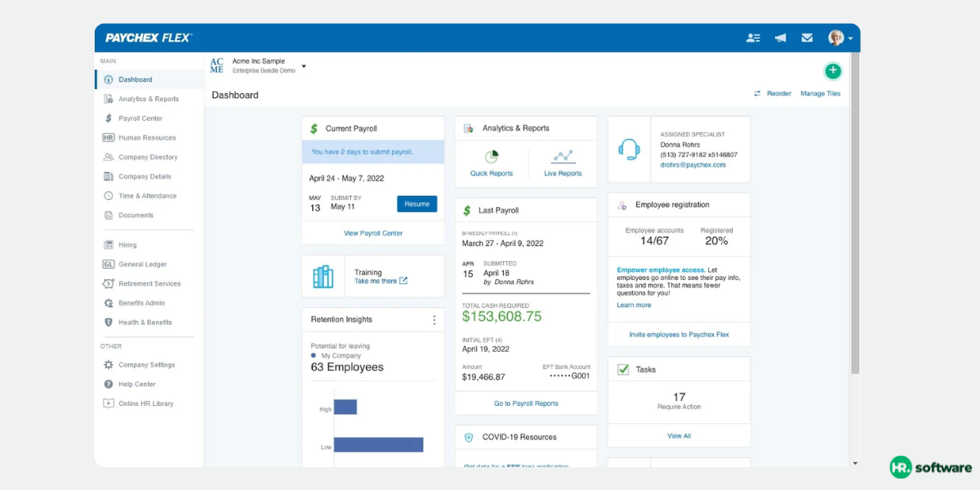Open Retention Insights three-dot menu

(434, 320)
